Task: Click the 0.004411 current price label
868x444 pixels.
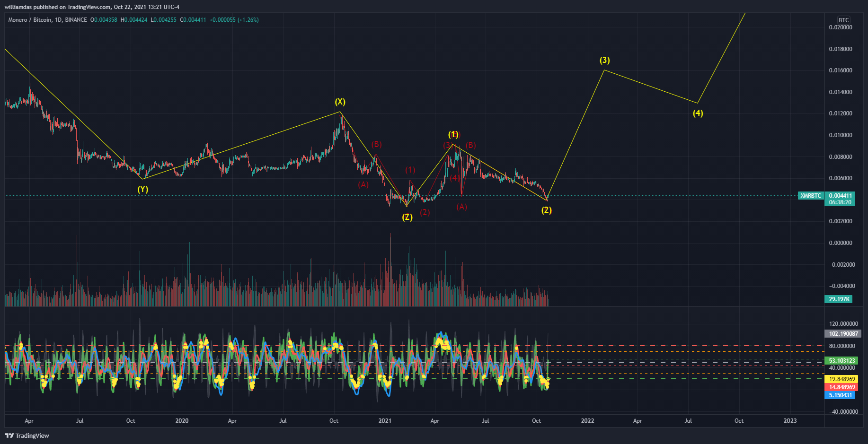Action: pos(841,196)
